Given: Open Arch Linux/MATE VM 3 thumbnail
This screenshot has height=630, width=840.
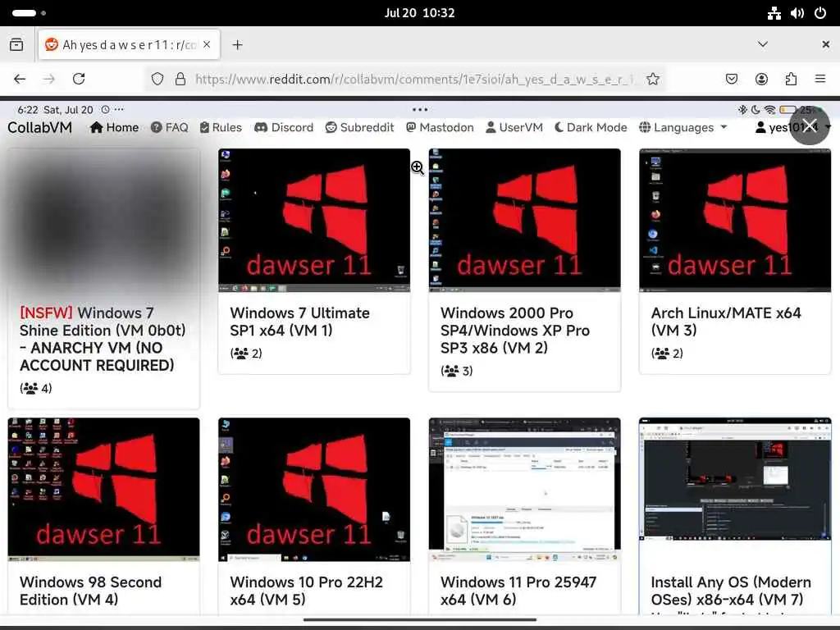Looking at the screenshot, I should [735, 220].
